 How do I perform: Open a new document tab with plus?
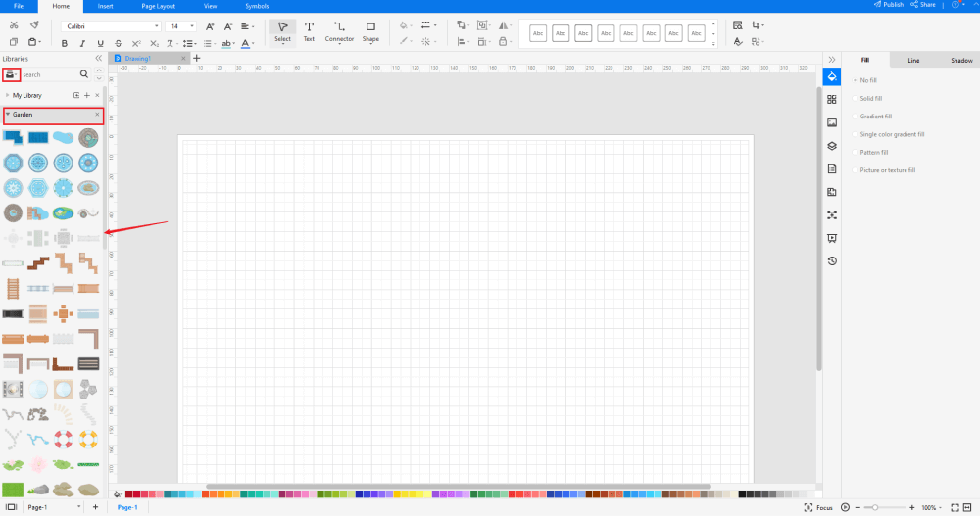[x=197, y=58]
